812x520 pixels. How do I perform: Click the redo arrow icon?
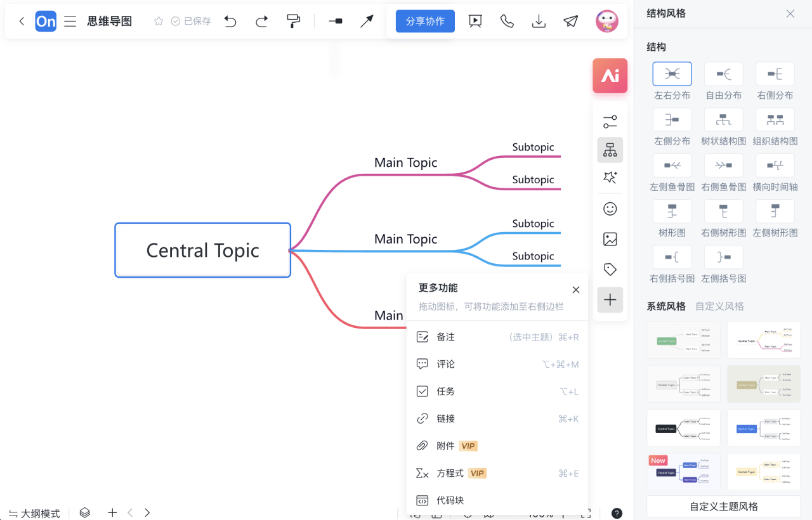click(261, 22)
